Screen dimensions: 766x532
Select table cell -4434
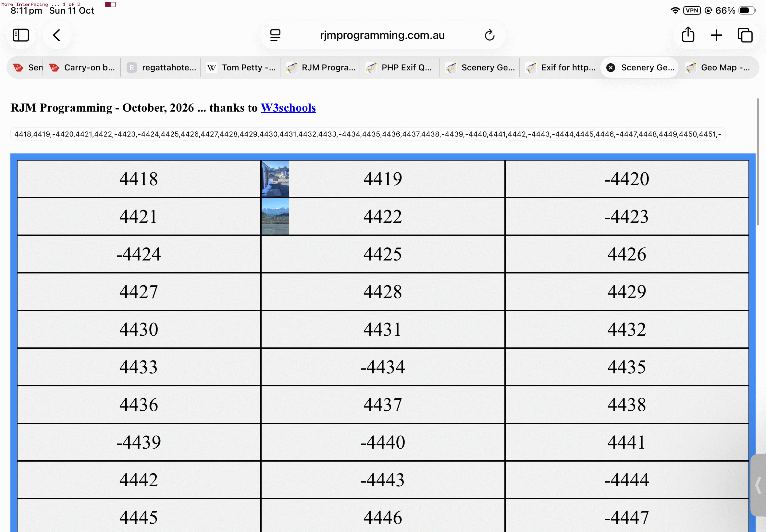coord(383,367)
